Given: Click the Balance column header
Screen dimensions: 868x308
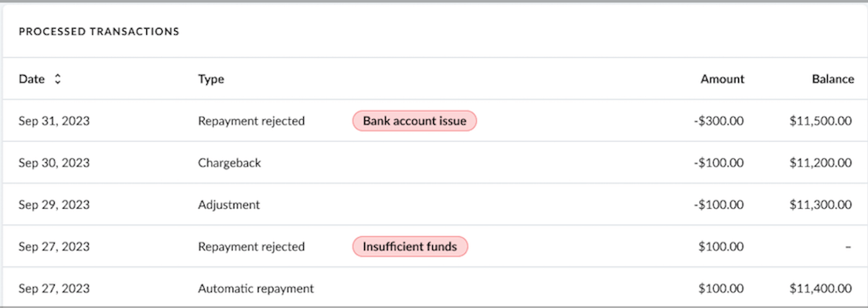Looking at the screenshot, I should [x=833, y=79].
